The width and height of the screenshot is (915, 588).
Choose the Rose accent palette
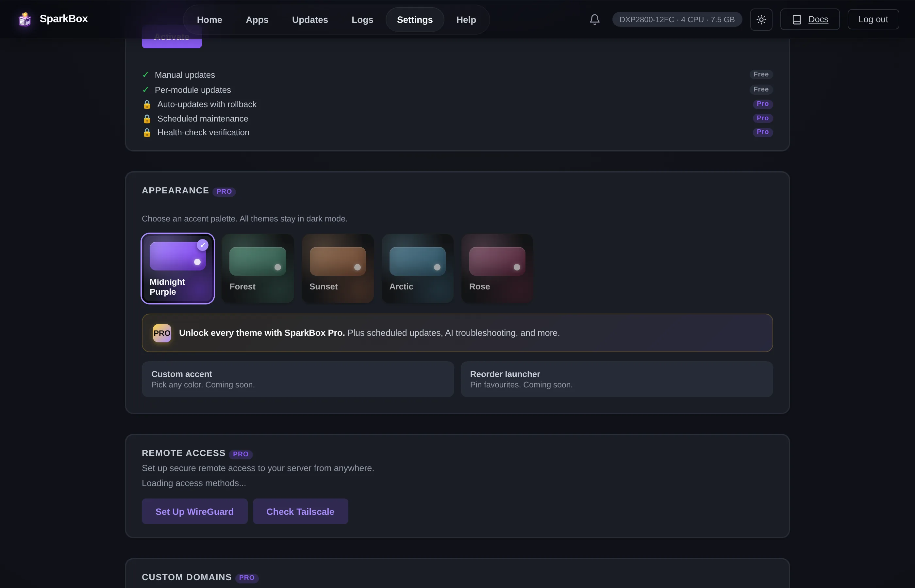click(x=497, y=269)
